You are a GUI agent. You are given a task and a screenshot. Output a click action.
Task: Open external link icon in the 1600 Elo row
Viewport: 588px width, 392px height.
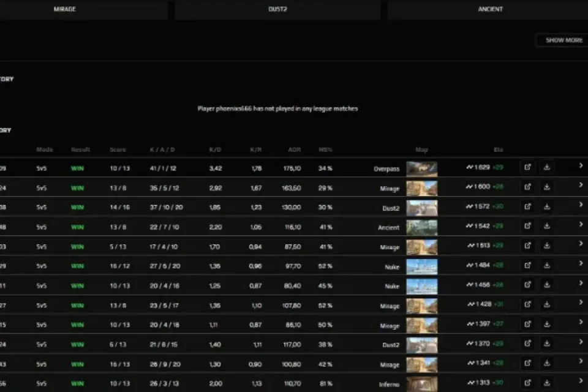(527, 187)
